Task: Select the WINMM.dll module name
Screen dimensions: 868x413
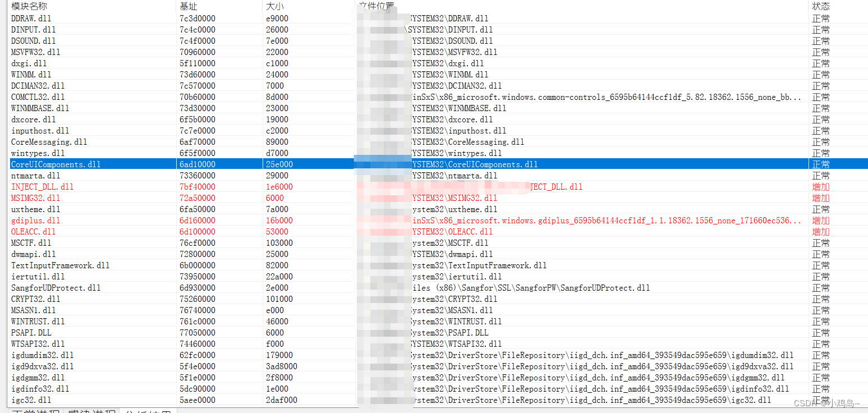Action: click(31, 74)
